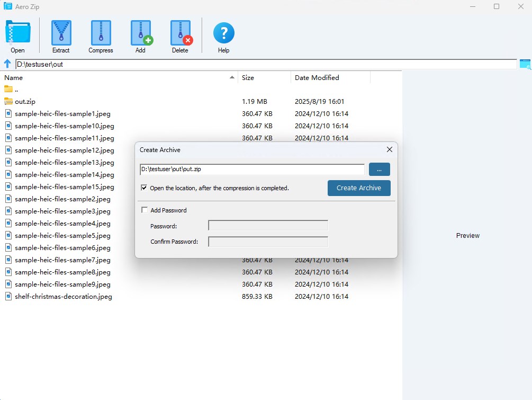Viewport: 532px width, 400px height.
Task: Click the 1.19 MB size value
Action: [x=255, y=102]
